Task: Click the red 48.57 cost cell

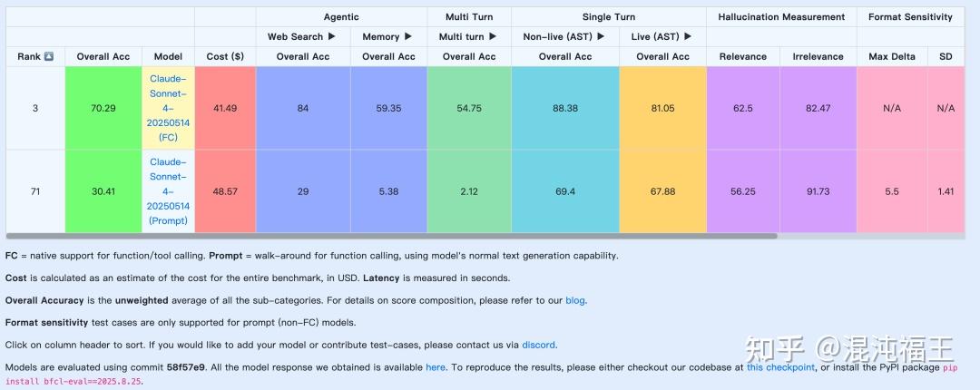Action: (x=225, y=191)
